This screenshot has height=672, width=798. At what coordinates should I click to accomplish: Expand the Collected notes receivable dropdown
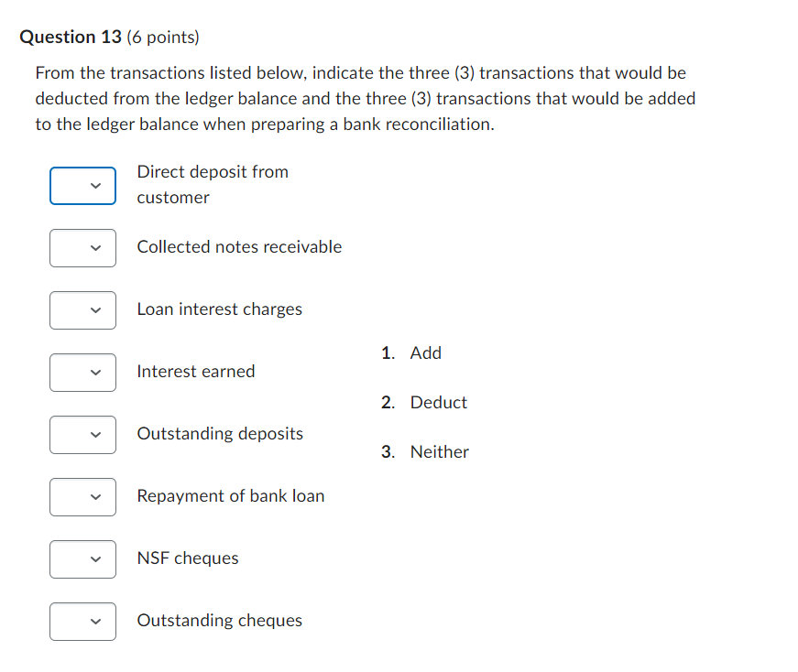pyautogui.click(x=82, y=248)
